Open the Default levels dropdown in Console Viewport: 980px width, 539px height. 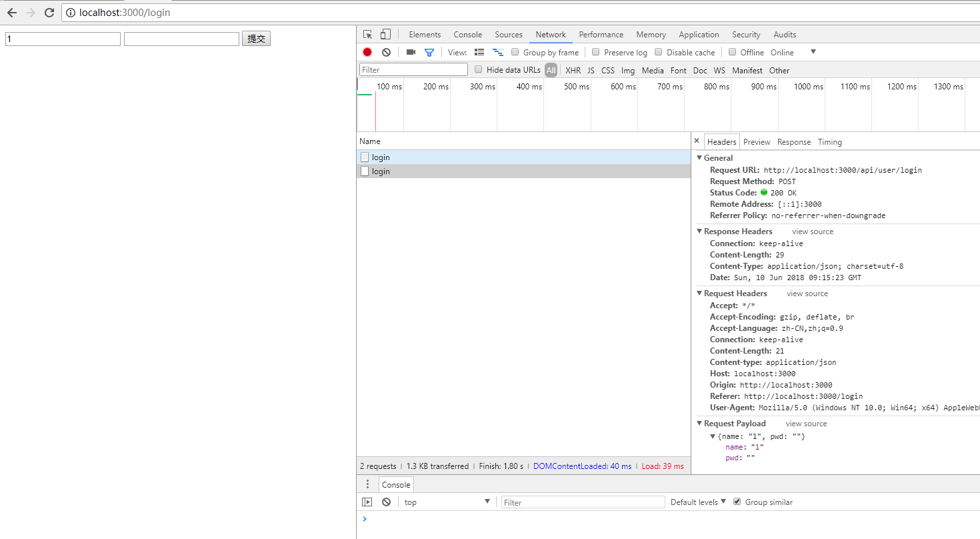(698, 502)
